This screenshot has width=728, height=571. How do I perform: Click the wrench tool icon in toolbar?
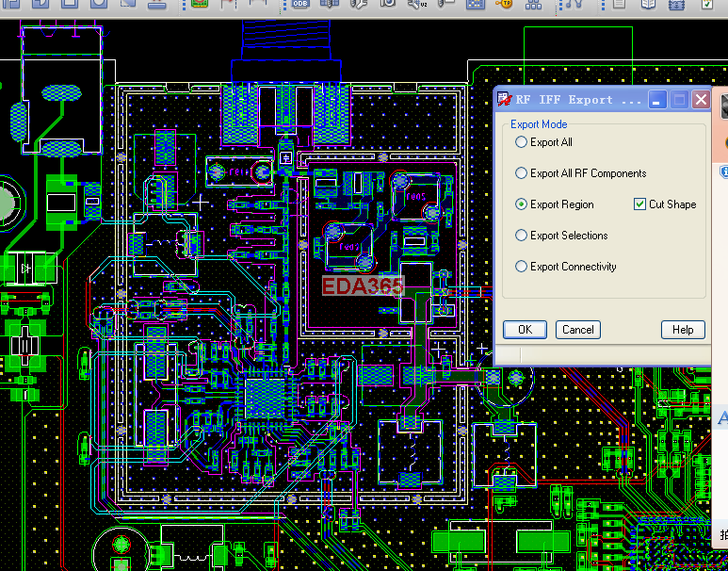pyautogui.click(x=358, y=4)
